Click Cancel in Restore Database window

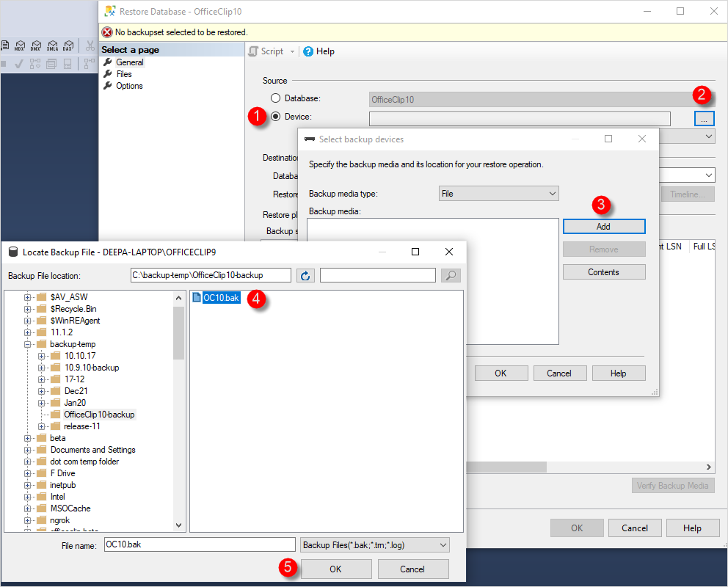(635, 528)
